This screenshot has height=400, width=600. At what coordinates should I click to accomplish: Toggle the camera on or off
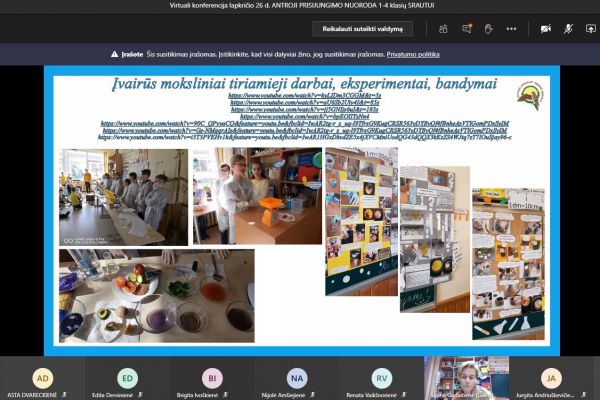click(x=546, y=29)
